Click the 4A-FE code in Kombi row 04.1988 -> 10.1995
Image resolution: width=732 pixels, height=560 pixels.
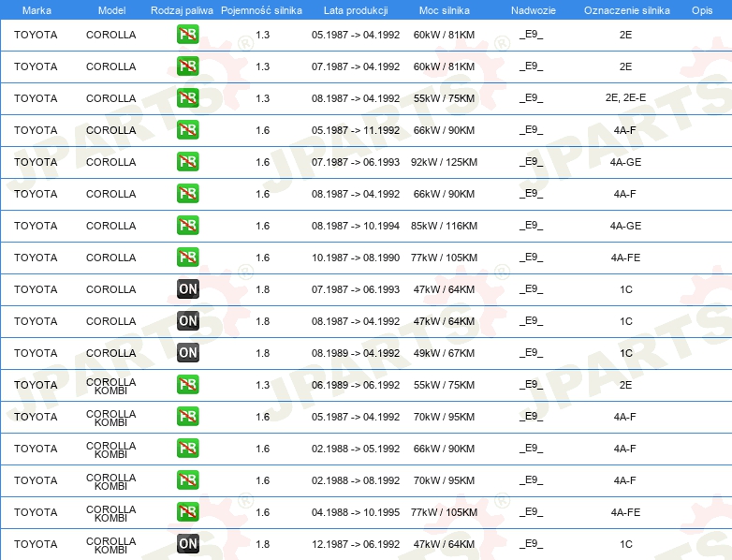coord(625,512)
